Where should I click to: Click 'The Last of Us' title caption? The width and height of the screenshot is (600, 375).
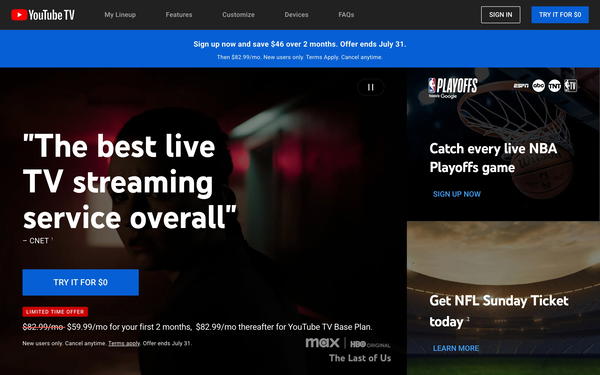[x=360, y=358]
